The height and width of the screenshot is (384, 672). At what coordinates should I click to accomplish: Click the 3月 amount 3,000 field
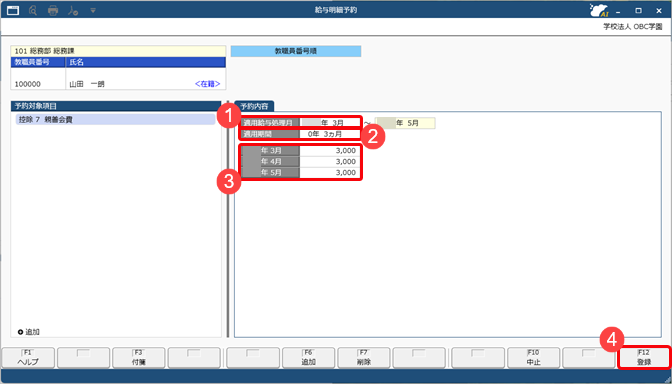(330, 150)
